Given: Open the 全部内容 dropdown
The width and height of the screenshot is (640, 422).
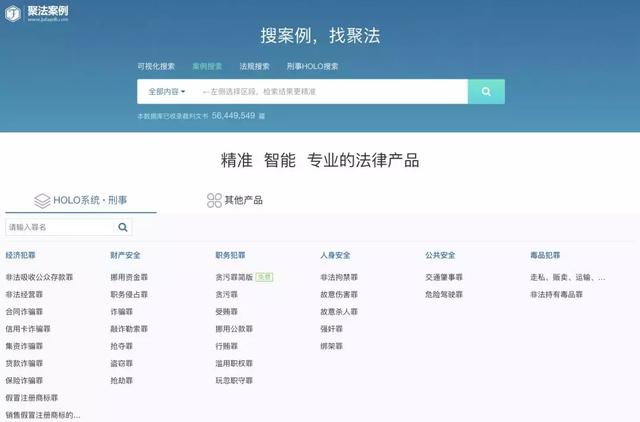Looking at the screenshot, I should (x=167, y=91).
